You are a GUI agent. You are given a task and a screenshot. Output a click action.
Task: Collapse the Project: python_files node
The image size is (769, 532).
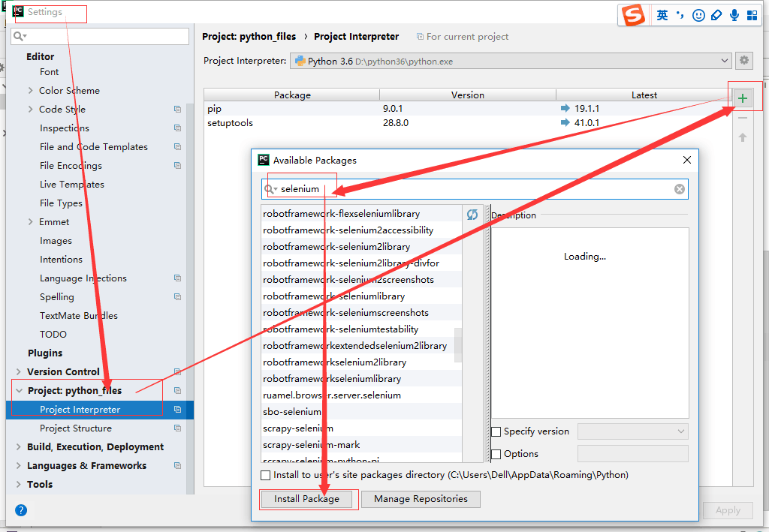click(19, 390)
